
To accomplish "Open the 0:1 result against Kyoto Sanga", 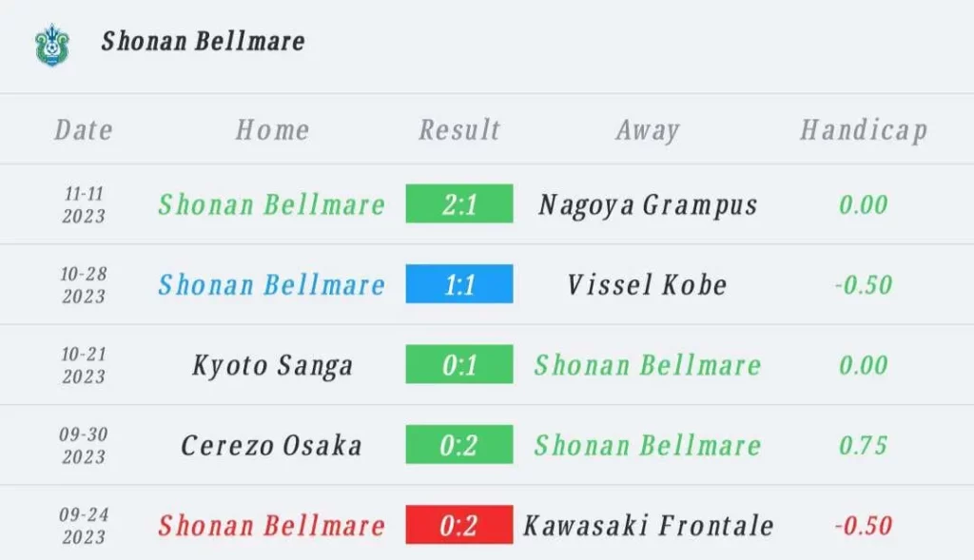I will pos(459,364).
